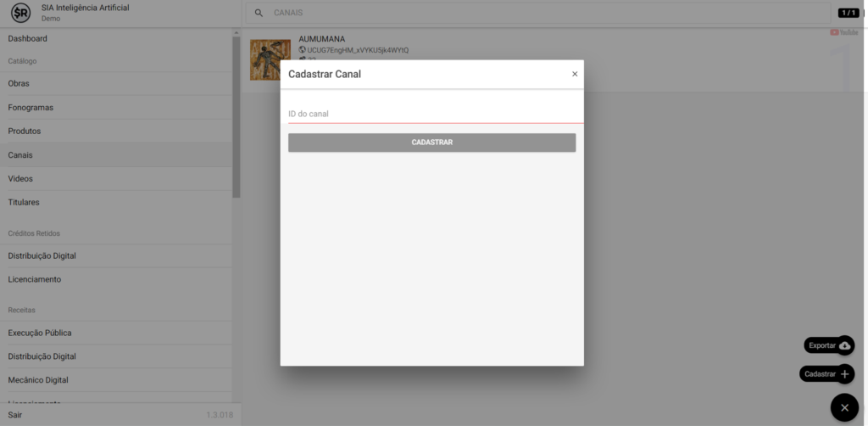Click Sair to log out
Image resolution: width=868 pixels, height=426 pixels.
click(15, 415)
